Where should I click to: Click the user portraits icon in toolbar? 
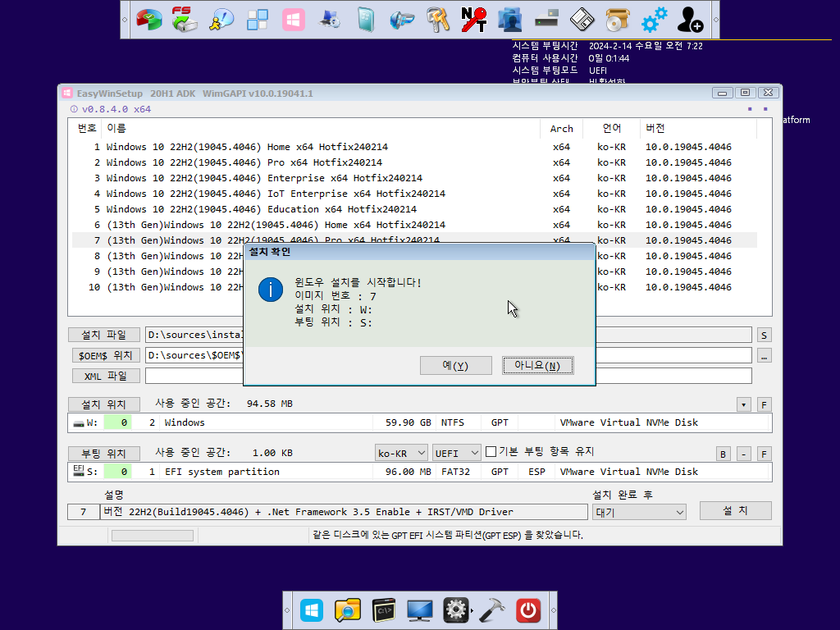tap(510, 20)
